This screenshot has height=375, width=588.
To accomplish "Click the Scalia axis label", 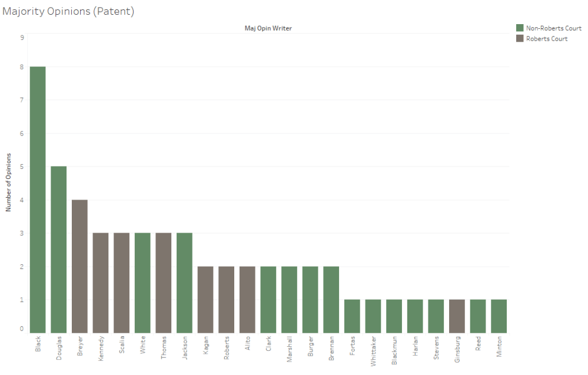I will 122,345.
